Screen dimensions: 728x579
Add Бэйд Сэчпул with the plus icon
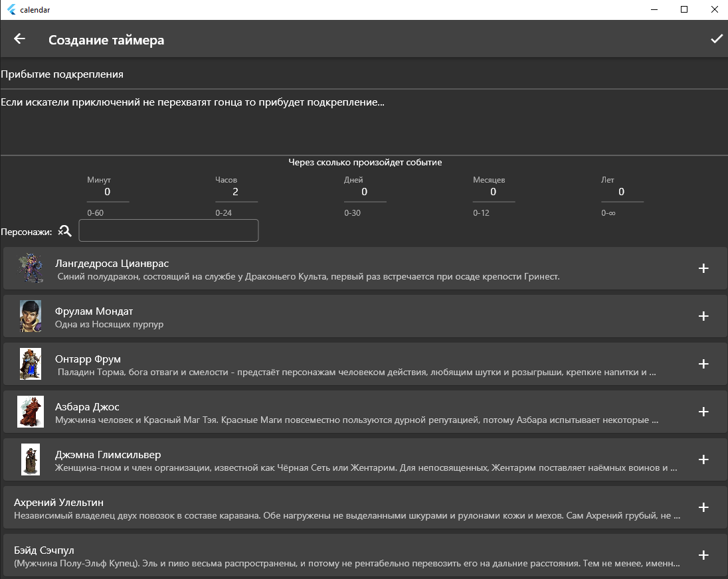click(x=703, y=555)
